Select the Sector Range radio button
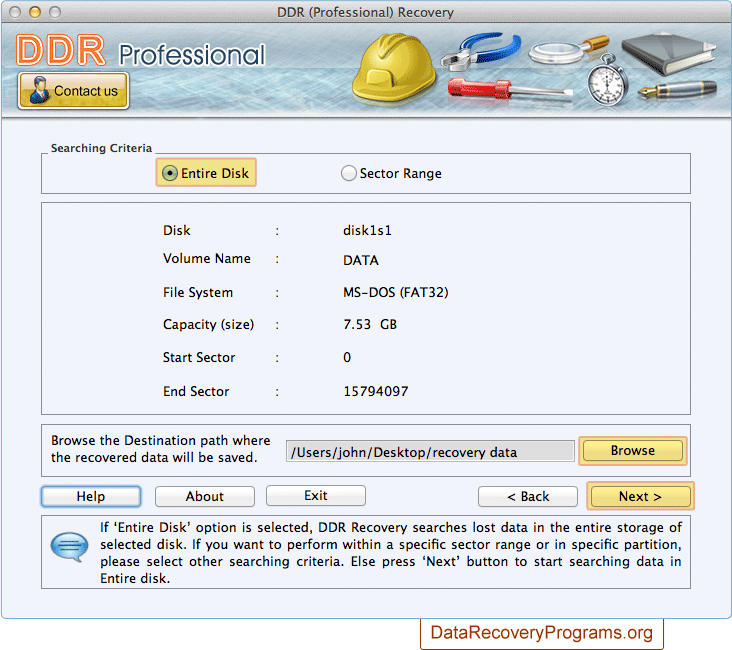The width and height of the screenshot is (732, 650). point(349,173)
